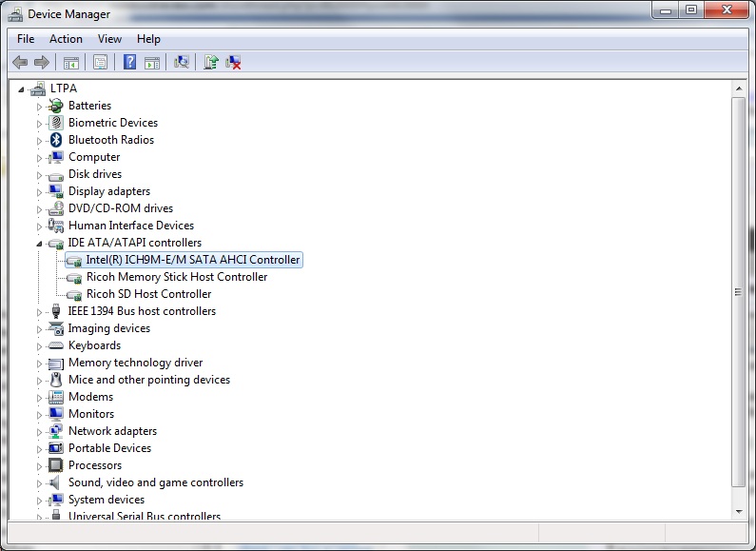Click the Forward arrow toolbar icon
Screen dimensions: 756x551
[x=42, y=62]
